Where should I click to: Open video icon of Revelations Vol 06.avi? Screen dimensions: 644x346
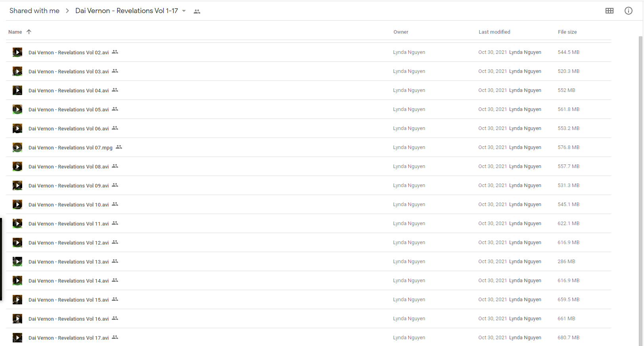17,128
